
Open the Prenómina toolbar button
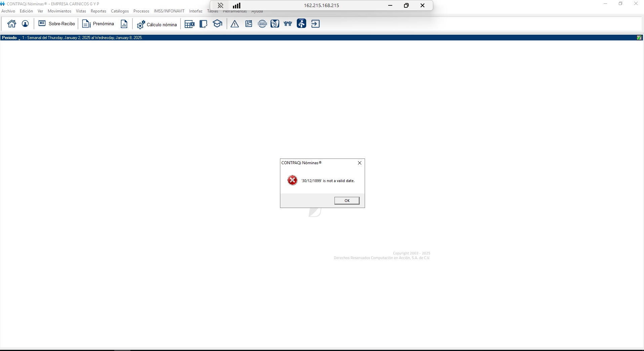click(98, 24)
